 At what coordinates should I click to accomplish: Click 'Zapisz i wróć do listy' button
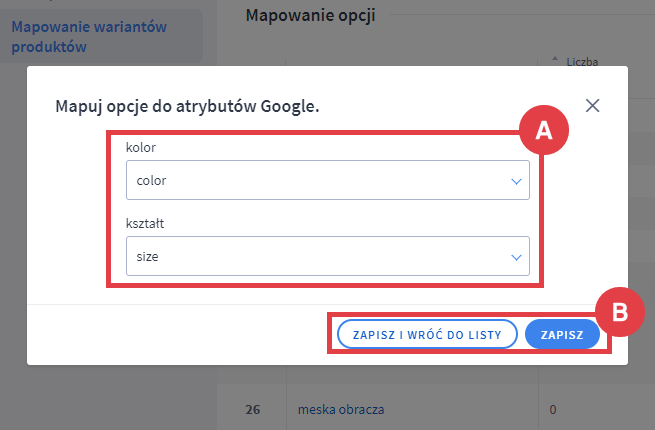coord(427,334)
